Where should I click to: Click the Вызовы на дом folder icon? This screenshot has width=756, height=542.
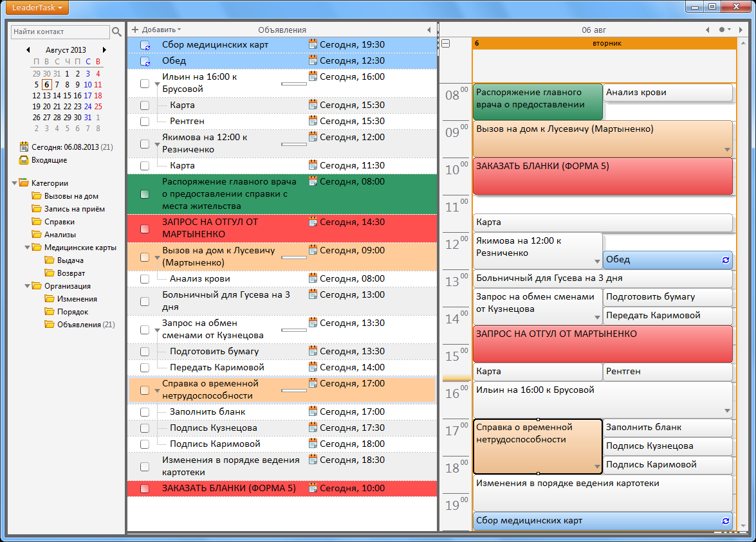pyautogui.click(x=37, y=196)
